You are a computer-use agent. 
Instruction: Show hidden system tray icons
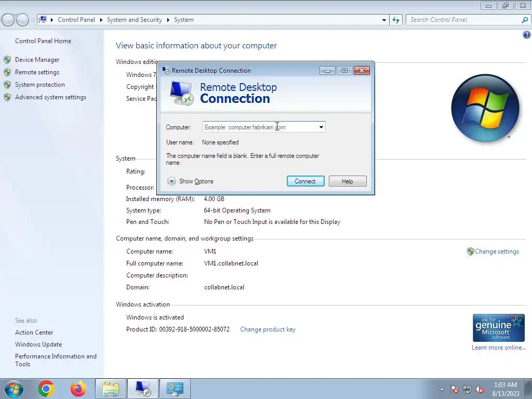coord(442,389)
